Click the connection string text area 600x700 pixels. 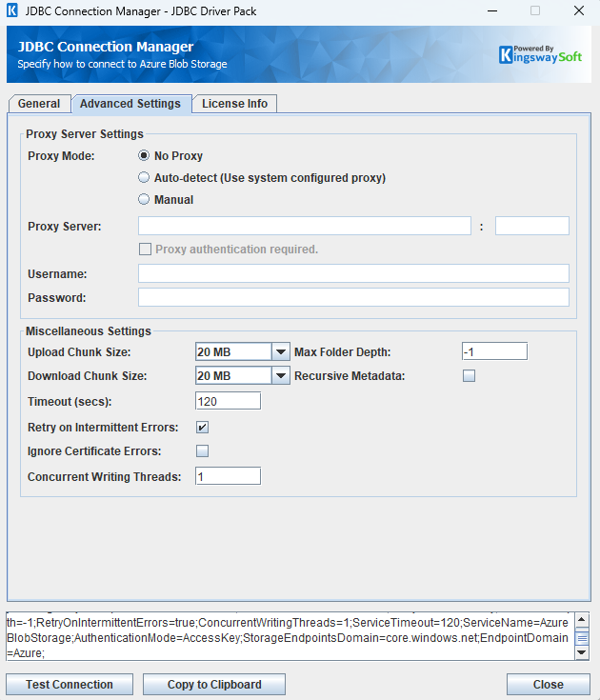290,636
